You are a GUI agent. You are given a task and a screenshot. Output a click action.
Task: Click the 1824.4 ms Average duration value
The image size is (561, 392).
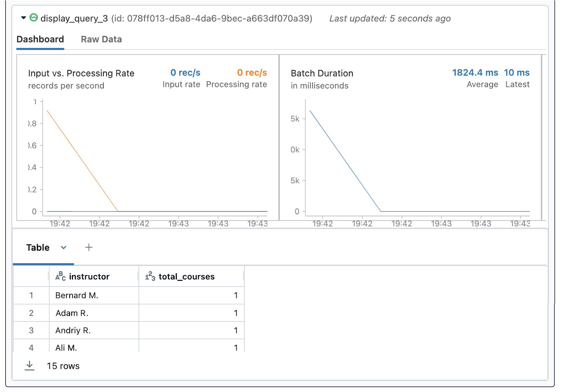click(x=475, y=73)
